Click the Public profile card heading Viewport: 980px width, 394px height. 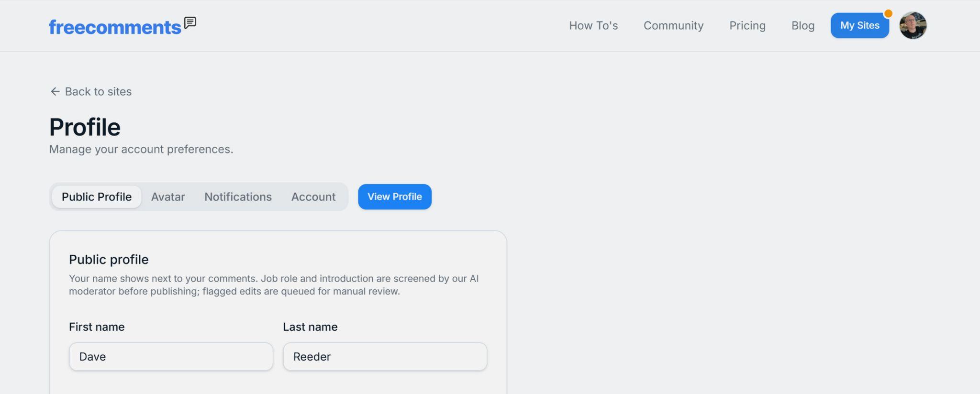109,259
